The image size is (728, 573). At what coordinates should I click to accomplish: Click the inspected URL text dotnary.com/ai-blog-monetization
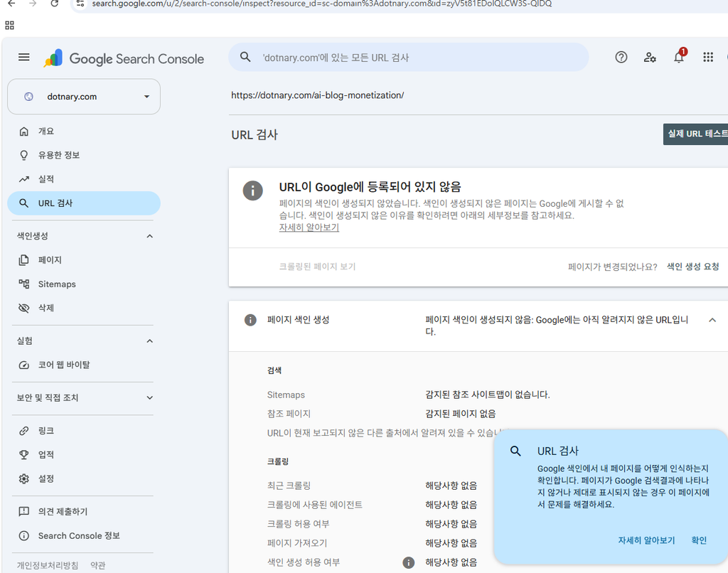[x=318, y=95]
